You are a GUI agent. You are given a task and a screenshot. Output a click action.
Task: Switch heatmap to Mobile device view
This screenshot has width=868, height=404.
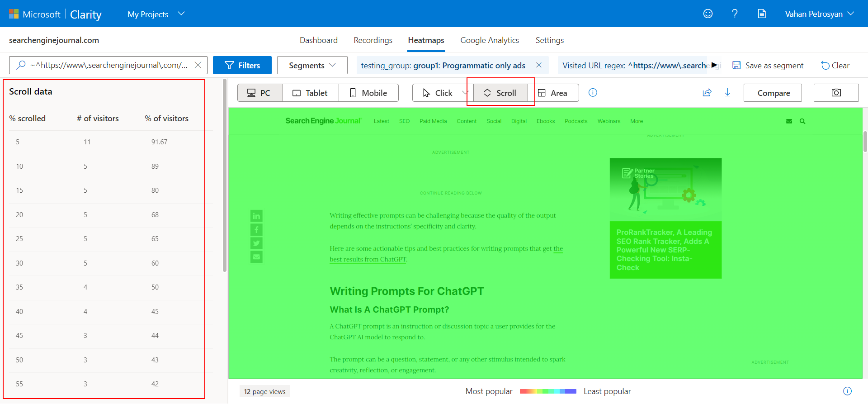(x=368, y=93)
